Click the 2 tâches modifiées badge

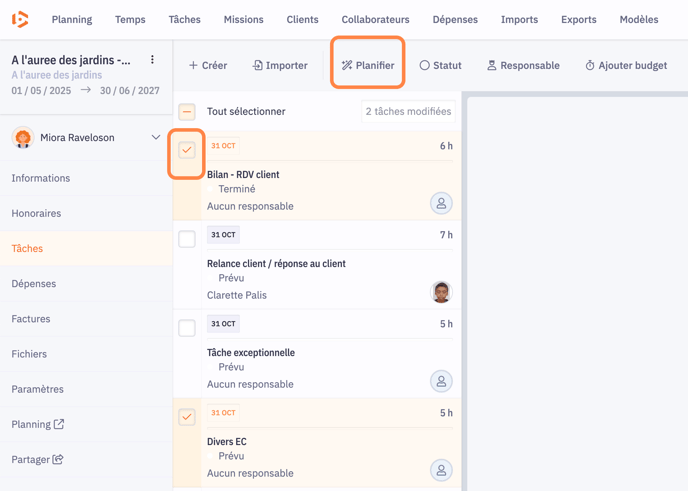coord(408,112)
